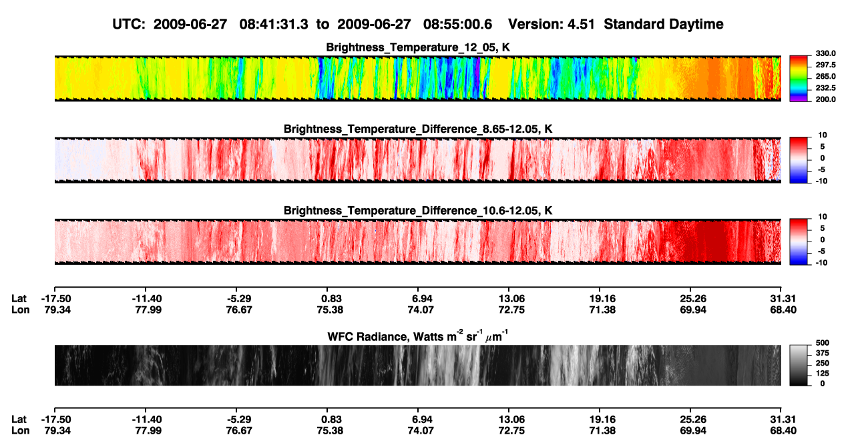Click the 265.0 colorbar label

point(825,77)
